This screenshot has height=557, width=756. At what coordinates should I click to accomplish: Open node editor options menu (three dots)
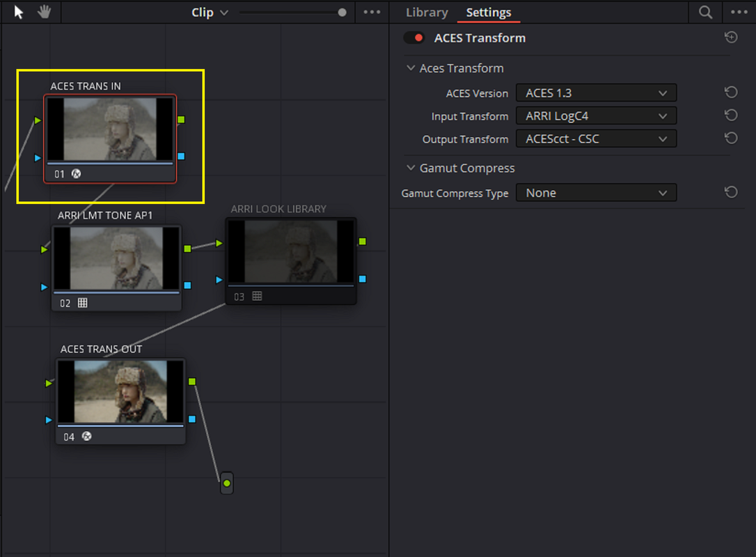click(x=372, y=12)
